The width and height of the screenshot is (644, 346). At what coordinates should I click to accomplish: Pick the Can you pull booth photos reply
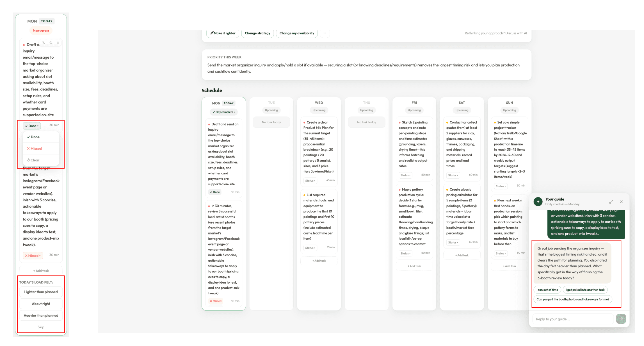(x=573, y=299)
